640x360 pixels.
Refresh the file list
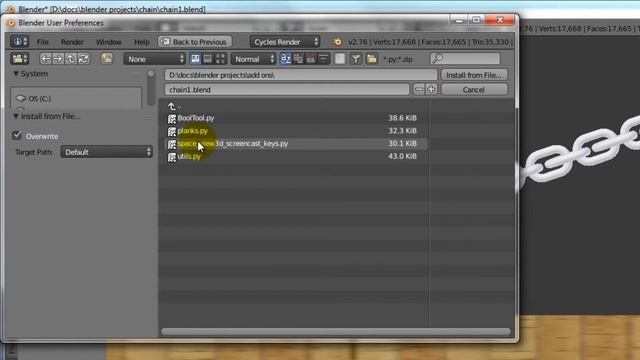83,59
